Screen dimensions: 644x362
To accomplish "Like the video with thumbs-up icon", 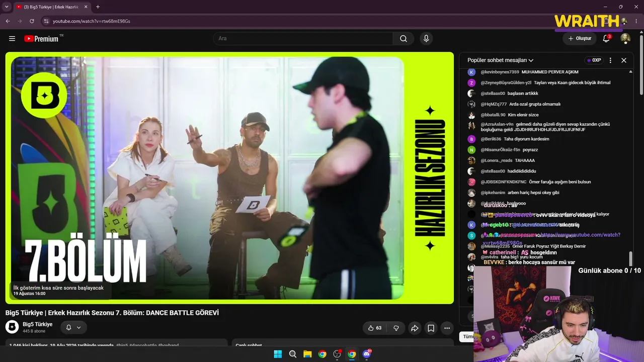I will point(374,328).
